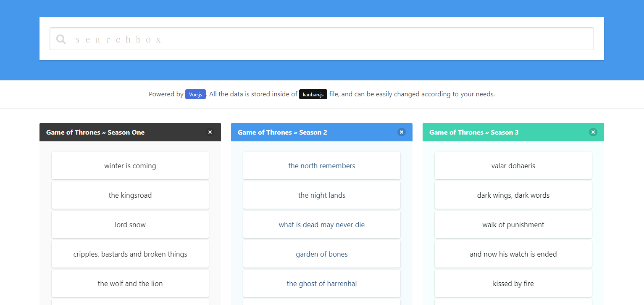Click the Vue.js badge icon
644x305 pixels.
pyautogui.click(x=195, y=94)
